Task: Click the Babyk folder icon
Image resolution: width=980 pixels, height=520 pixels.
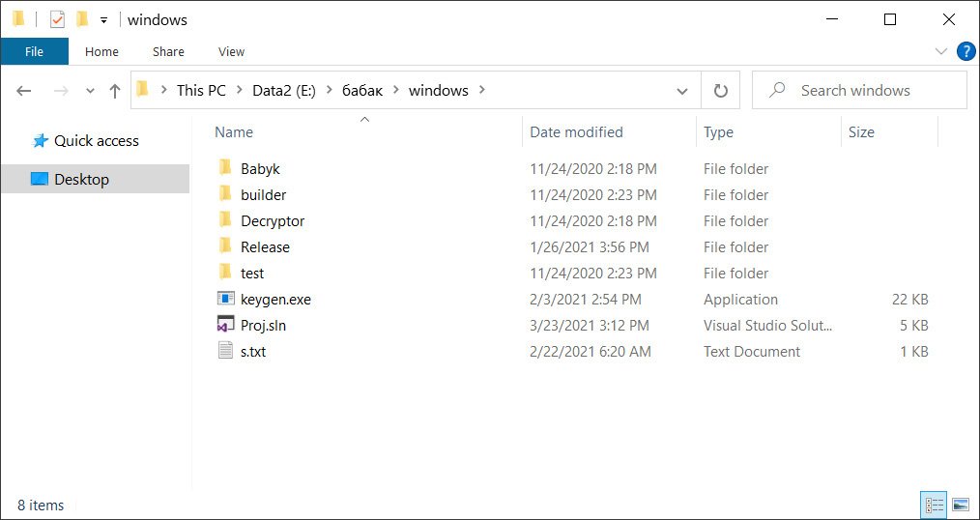Action: pos(225,168)
